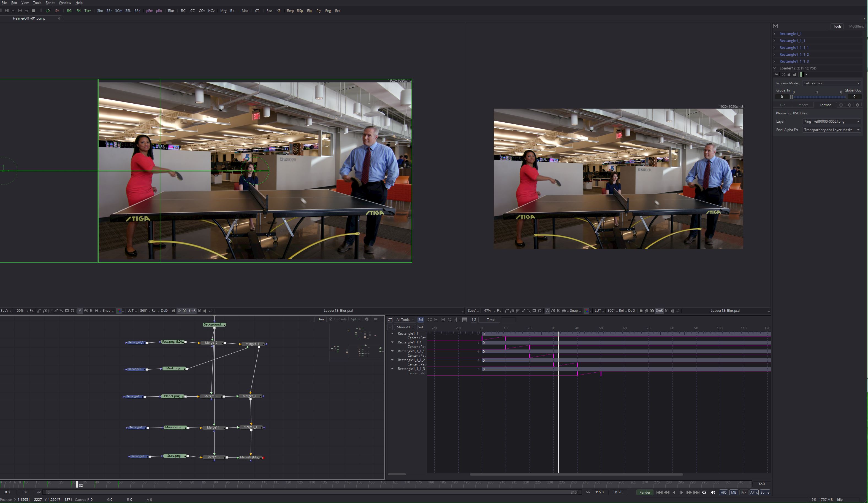Add a Transform (Xf) tool
This screenshot has width=868, height=503.
tap(278, 11)
